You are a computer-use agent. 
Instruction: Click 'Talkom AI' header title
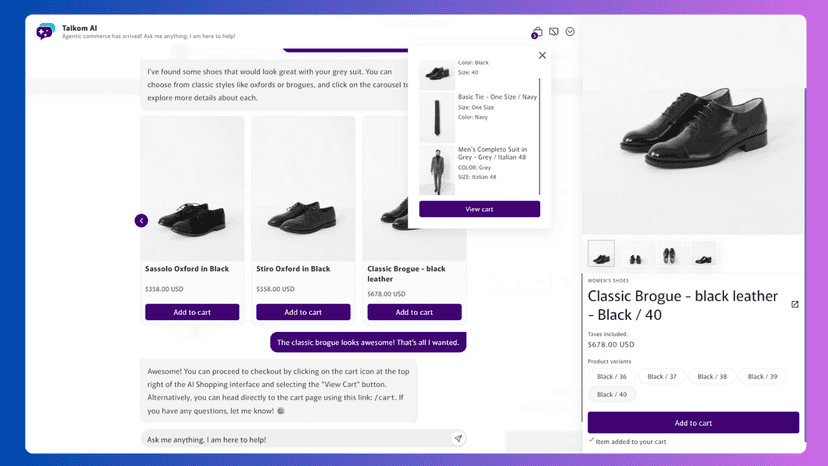point(79,28)
